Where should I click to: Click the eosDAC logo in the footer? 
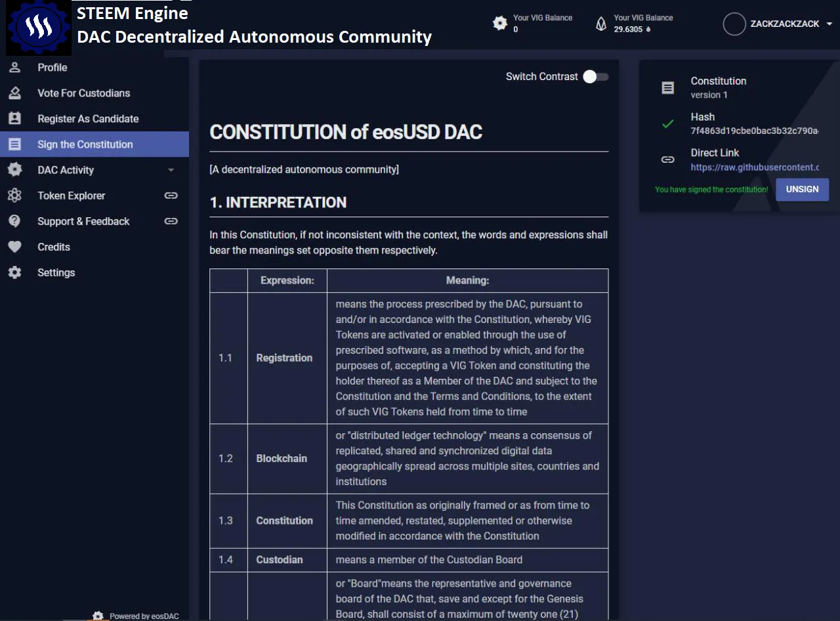[98, 616]
